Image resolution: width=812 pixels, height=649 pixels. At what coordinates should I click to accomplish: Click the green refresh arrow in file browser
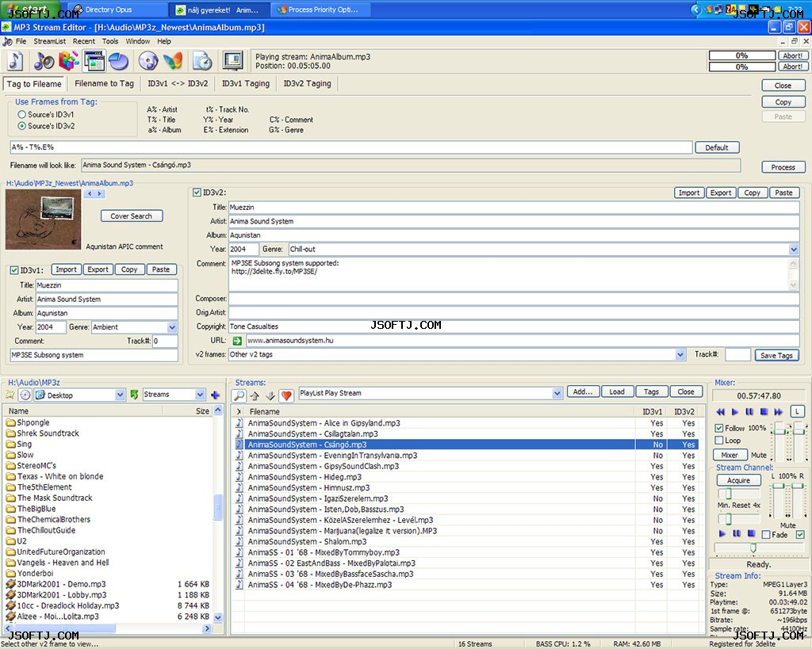[x=134, y=395]
